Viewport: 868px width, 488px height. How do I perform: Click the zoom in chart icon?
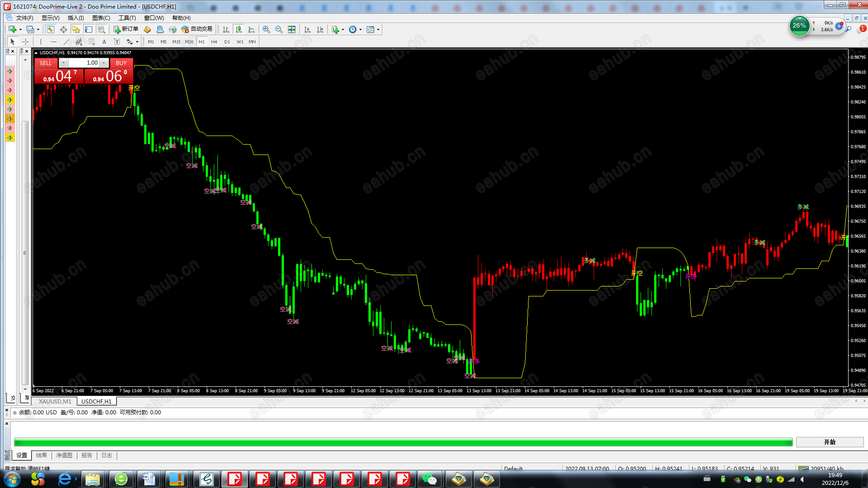tap(266, 29)
